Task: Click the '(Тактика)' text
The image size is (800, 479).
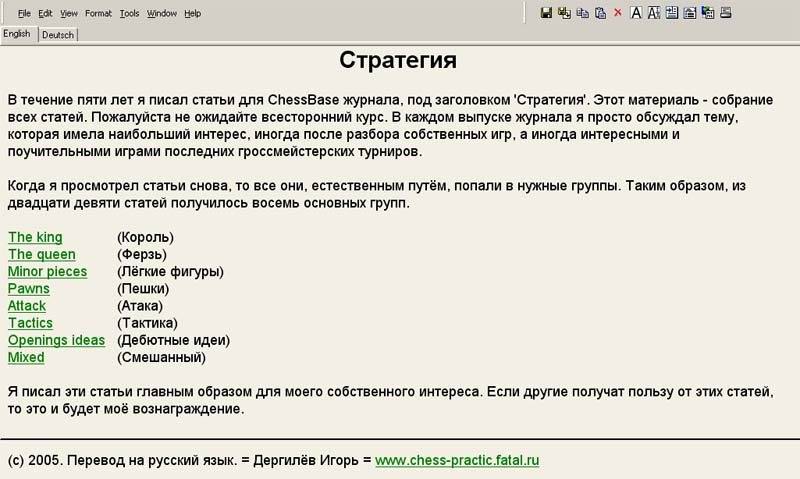Action: click(x=147, y=323)
